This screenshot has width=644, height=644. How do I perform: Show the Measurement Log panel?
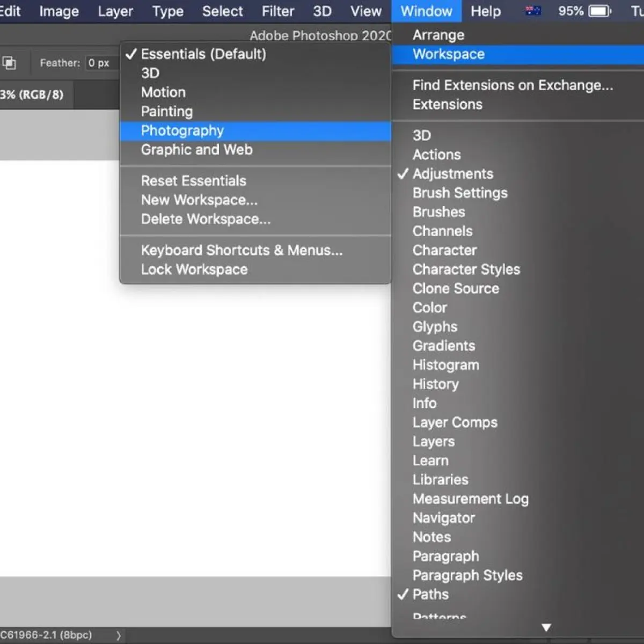[518, 499]
